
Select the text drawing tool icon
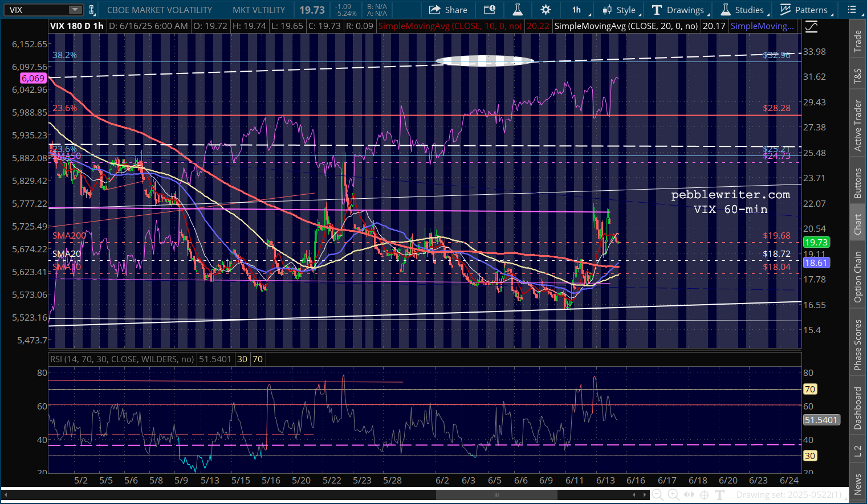[719, 495]
